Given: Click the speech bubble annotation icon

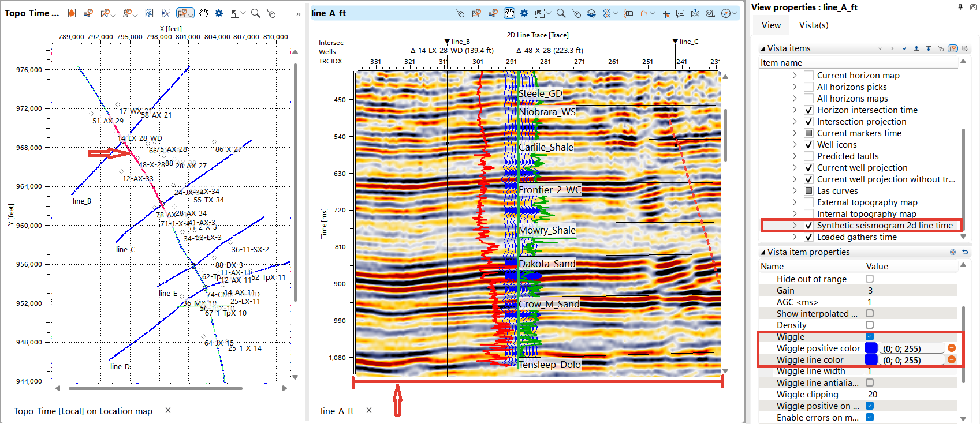Looking at the screenshot, I should 680,13.
